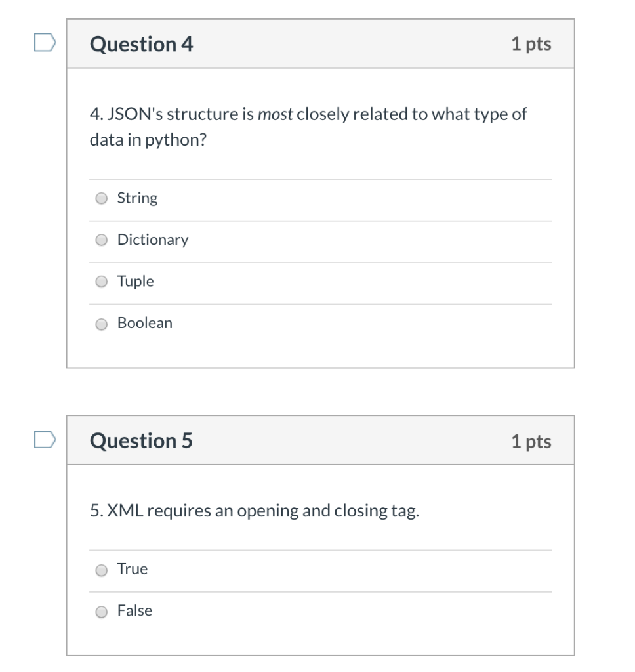Screen dimensions: 635x672
Task: Flag Question 5 with the bookmark icon
Action: 45,439
